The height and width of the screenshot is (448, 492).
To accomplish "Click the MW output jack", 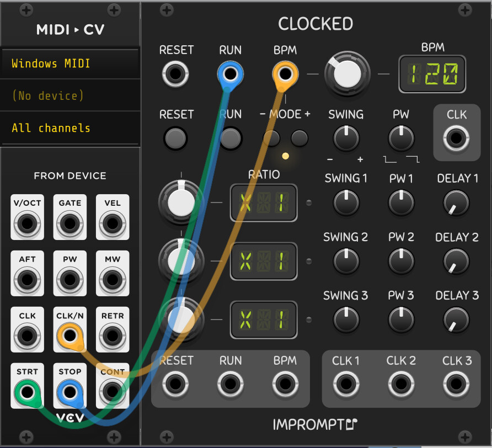I will click(113, 280).
